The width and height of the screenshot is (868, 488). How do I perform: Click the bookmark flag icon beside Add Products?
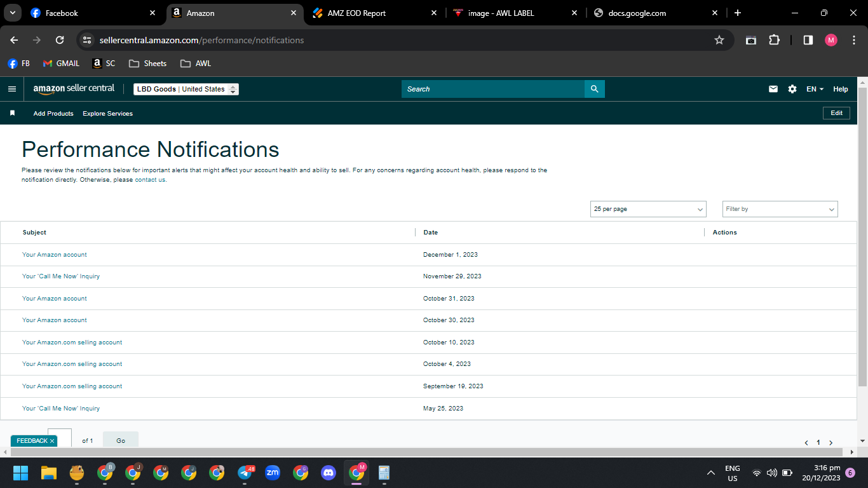pyautogui.click(x=12, y=113)
